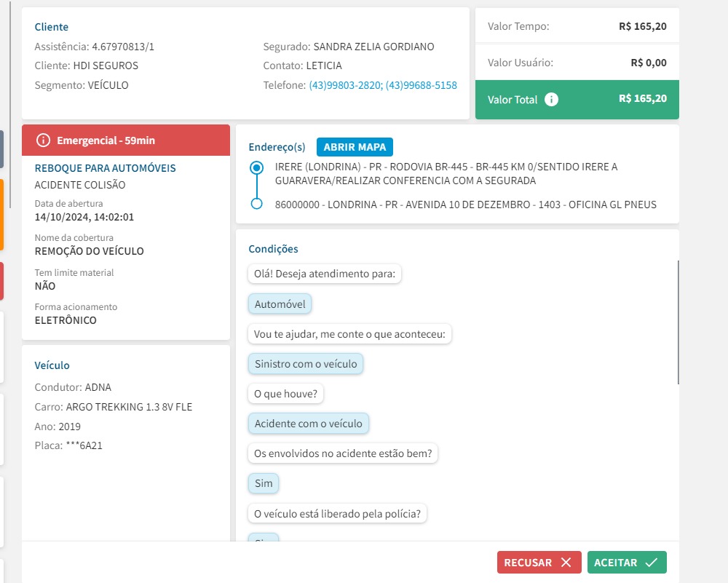
Task: Click the alert icon in Emergencial banner
Action: pyautogui.click(x=43, y=140)
